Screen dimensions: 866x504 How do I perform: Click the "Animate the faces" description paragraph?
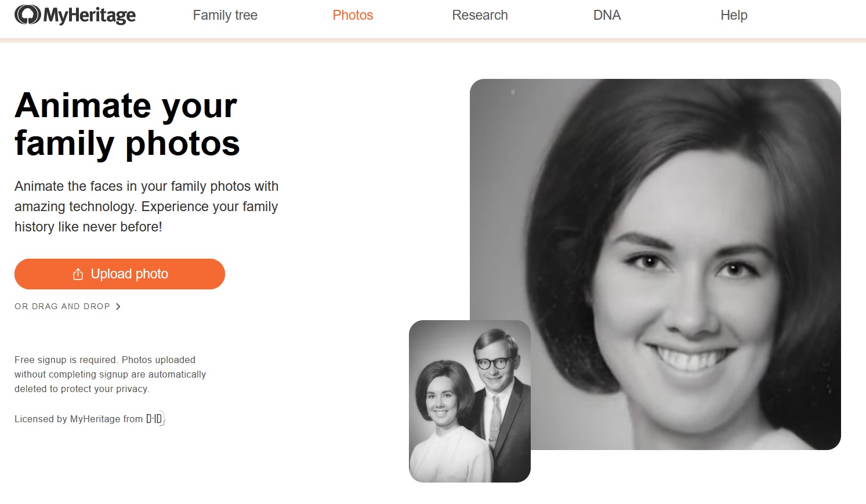coord(146,206)
